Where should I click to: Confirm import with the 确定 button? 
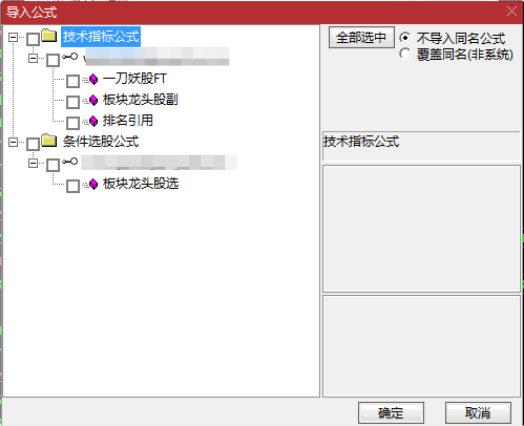coord(391,413)
